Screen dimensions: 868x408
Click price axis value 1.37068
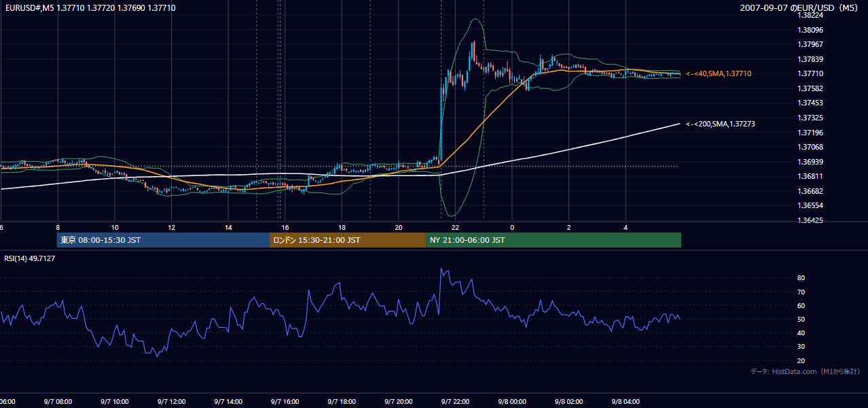pos(810,147)
